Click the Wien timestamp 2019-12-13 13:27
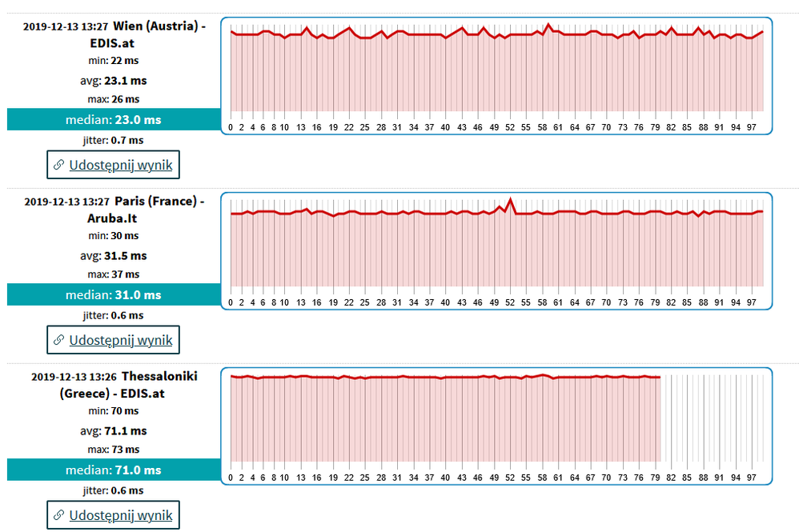Screen dimensions: 799x532 coord(66,26)
